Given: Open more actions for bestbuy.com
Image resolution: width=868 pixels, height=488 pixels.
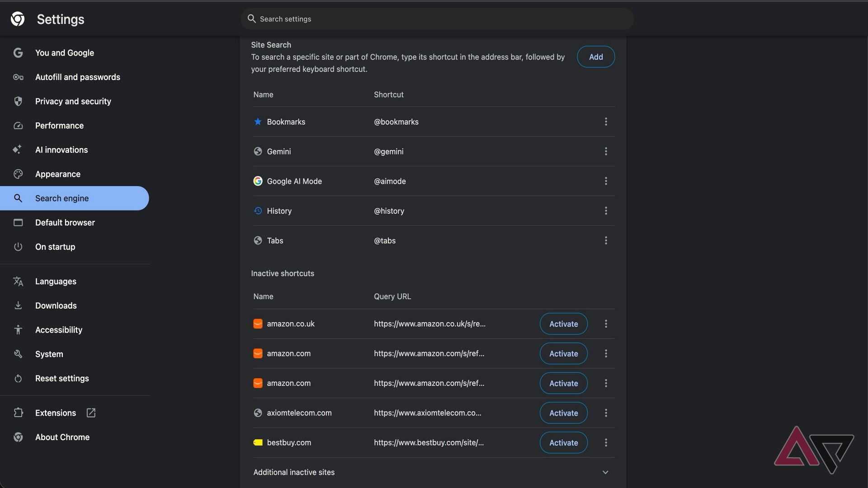Looking at the screenshot, I should tap(606, 442).
